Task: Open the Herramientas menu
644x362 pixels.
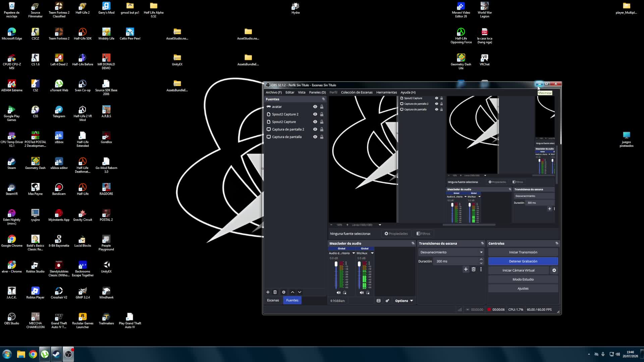Action: pyautogui.click(x=386, y=92)
